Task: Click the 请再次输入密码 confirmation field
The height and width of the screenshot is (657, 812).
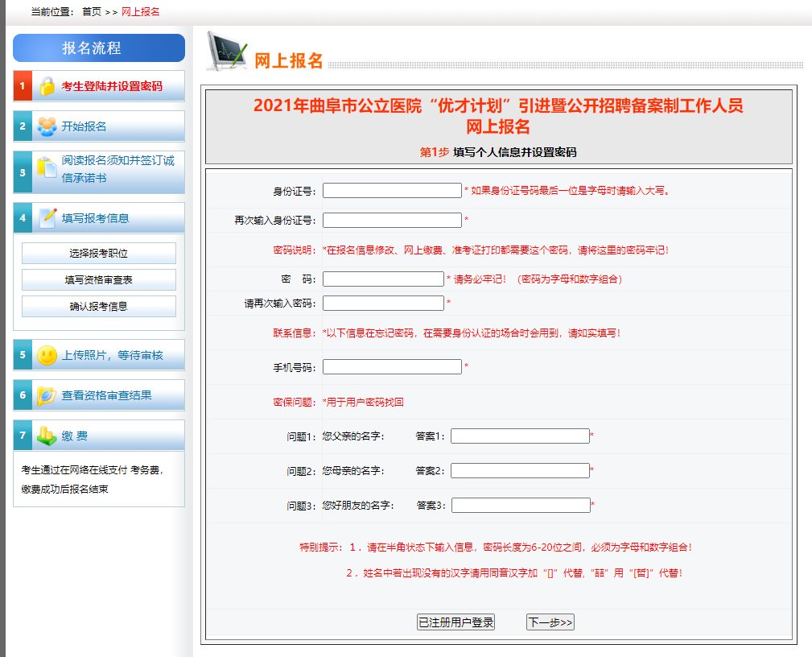Action: (383, 304)
